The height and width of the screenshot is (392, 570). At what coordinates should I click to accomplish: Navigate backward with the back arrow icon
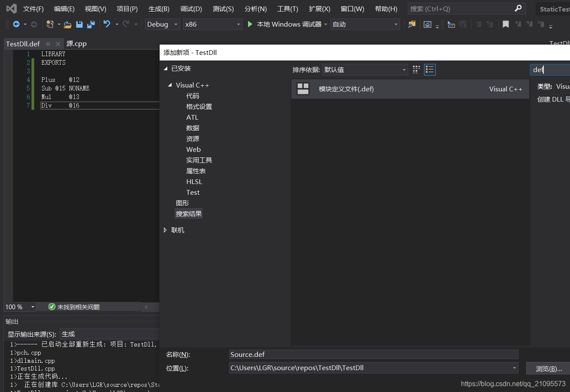(16, 24)
